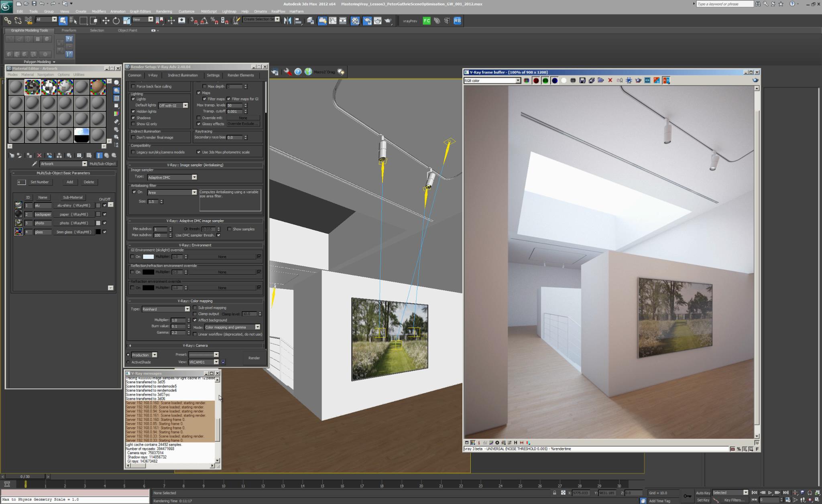The height and width of the screenshot is (504, 822).
Task: Click the vrayPrev toolbar button
Action: coord(410,21)
